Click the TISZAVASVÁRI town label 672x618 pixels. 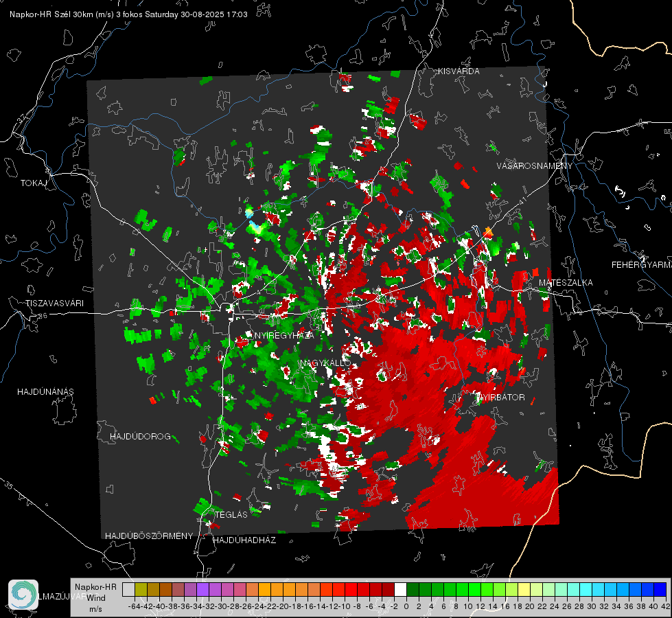[54, 304]
